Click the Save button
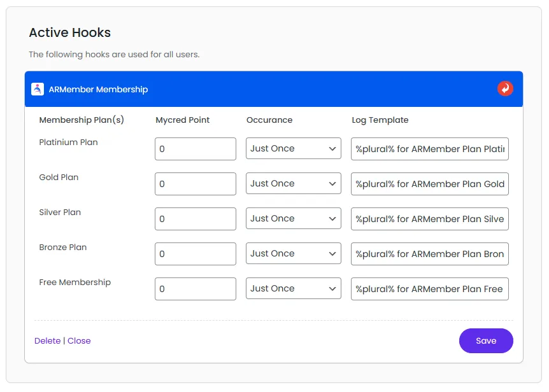This screenshot has height=392, width=549. 486,340
